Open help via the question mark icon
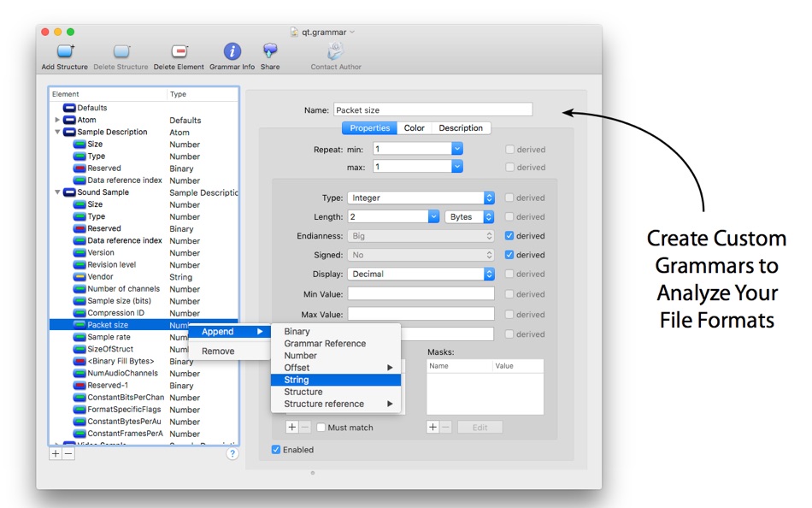Image resolution: width=812 pixels, height=508 pixels. point(231,453)
